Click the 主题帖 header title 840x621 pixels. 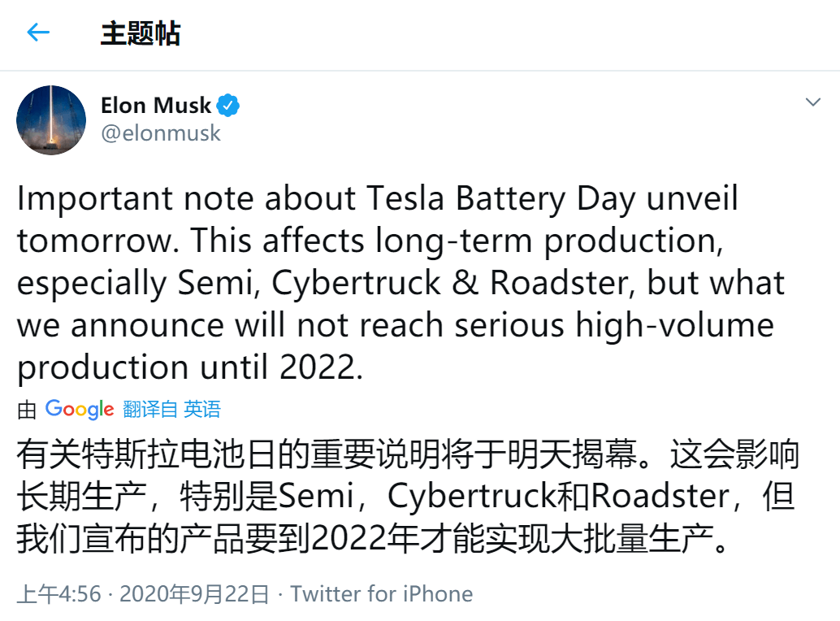(141, 33)
